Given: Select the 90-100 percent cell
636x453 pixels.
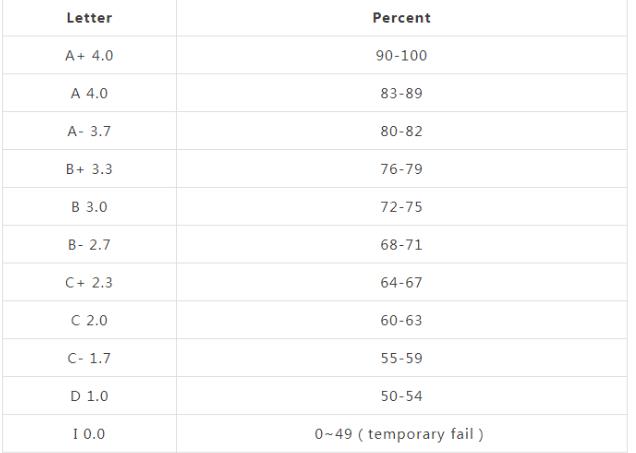Looking at the screenshot, I should click(402, 56).
